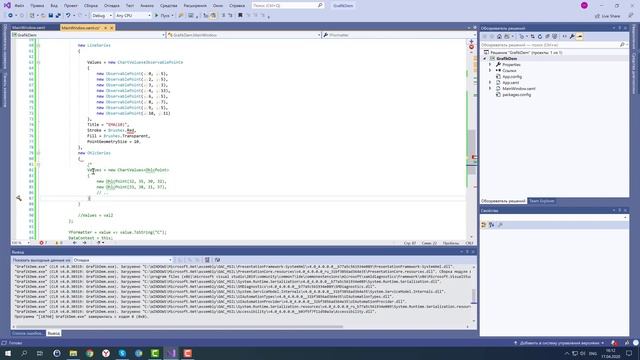640x360 pixels.
Task: Click the Show All Files icon in Solution Explorer
Action: tap(555, 36)
